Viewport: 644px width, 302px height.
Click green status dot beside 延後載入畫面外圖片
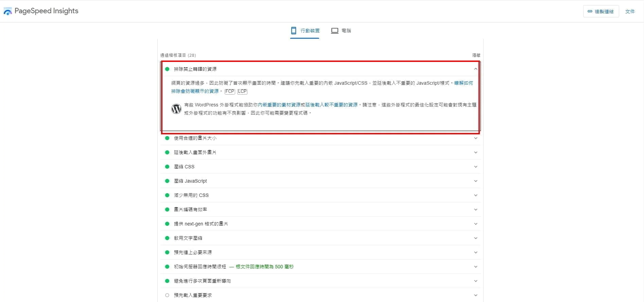pos(167,152)
